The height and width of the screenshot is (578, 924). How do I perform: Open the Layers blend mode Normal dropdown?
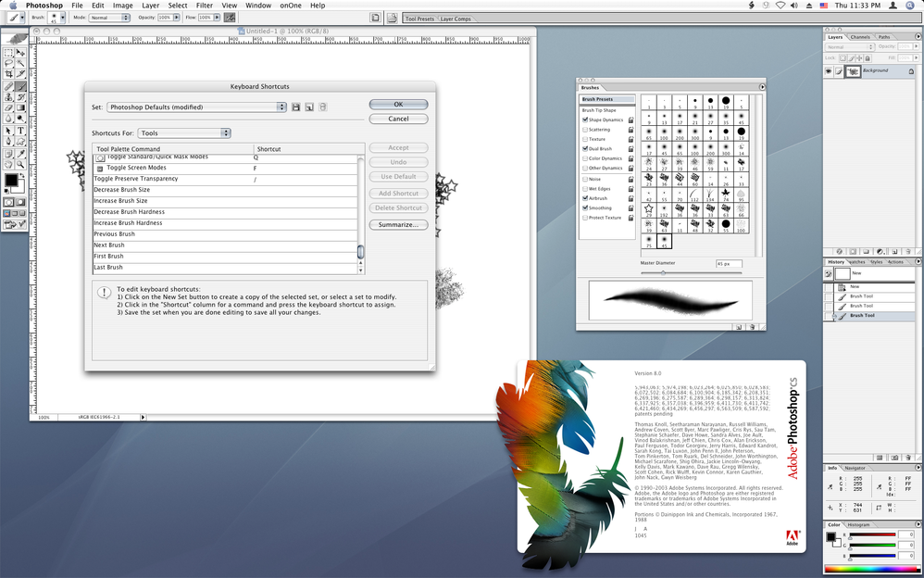pos(849,46)
